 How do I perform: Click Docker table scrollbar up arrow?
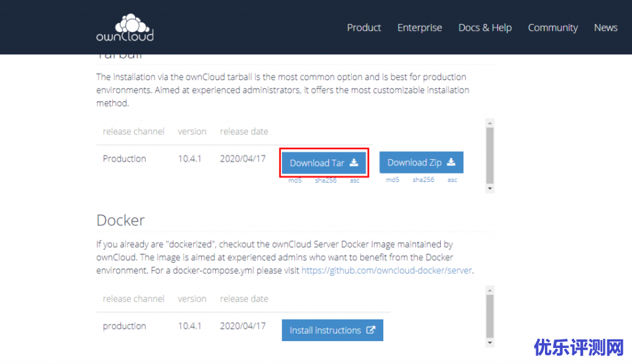(490, 289)
